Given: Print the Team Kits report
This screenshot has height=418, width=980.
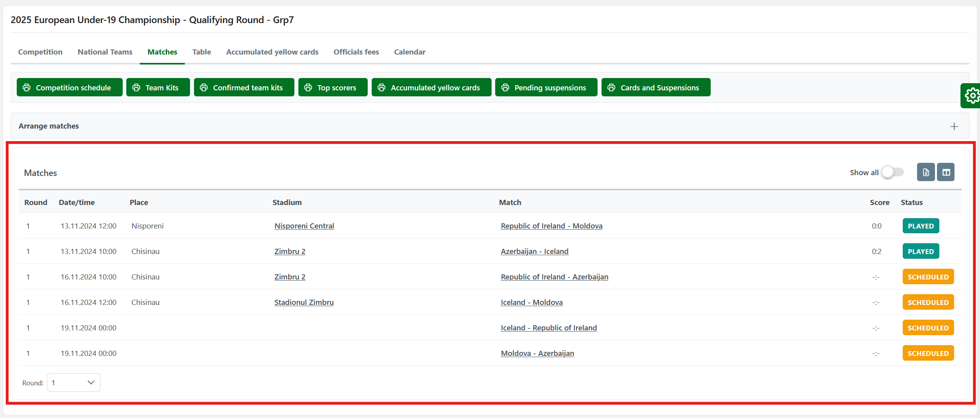Looking at the screenshot, I should click(158, 88).
